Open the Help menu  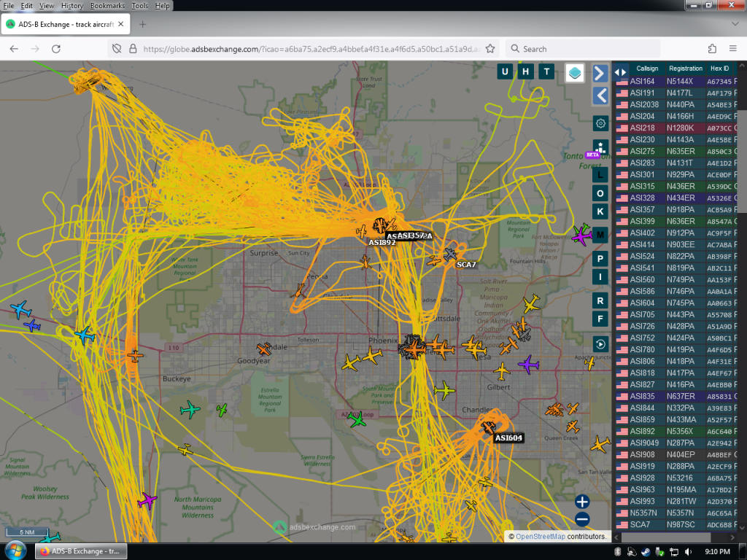[162, 6]
